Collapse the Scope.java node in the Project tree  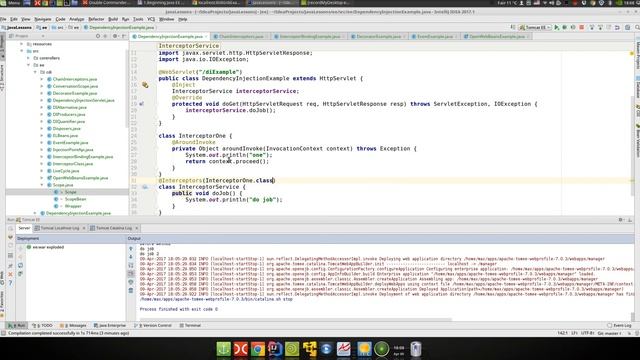click(42, 185)
